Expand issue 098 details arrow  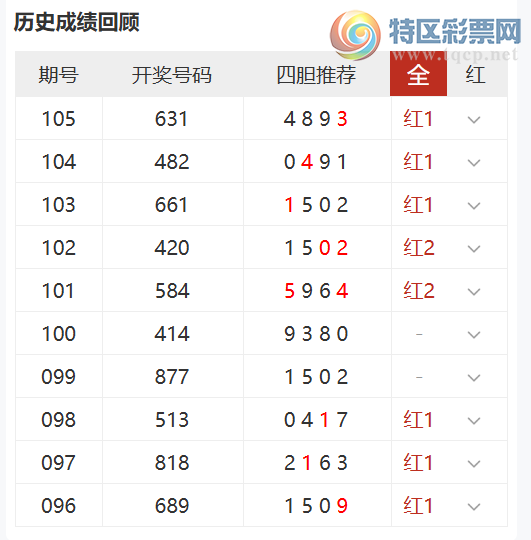[x=474, y=420]
